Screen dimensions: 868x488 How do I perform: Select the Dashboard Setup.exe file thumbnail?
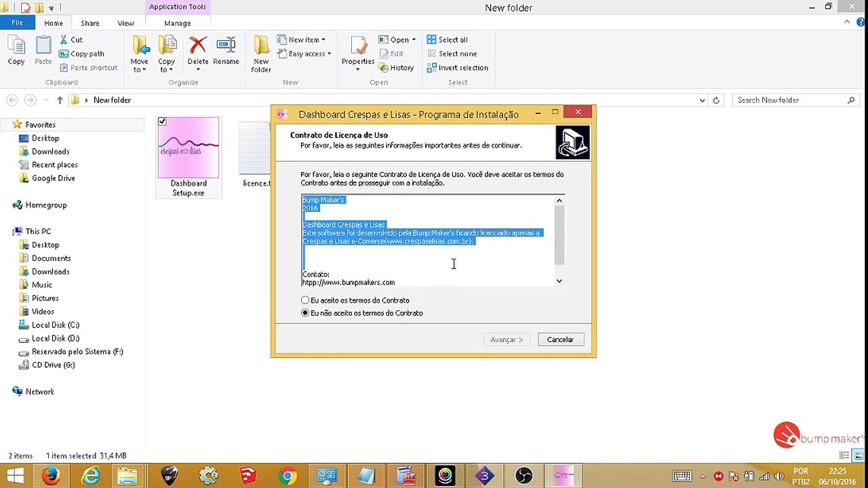click(189, 148)
